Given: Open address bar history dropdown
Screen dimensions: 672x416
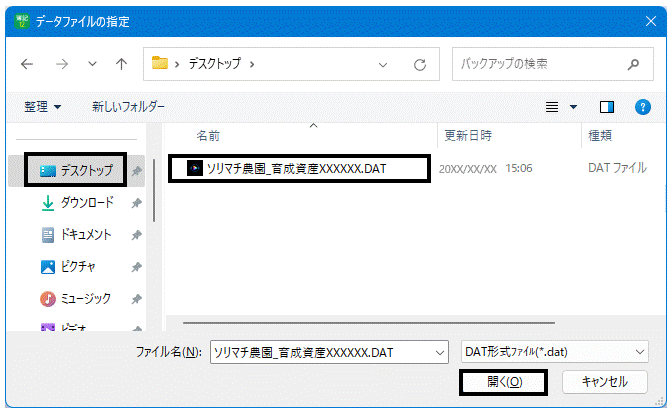Looking at the screenshot, I should (383, 65).
